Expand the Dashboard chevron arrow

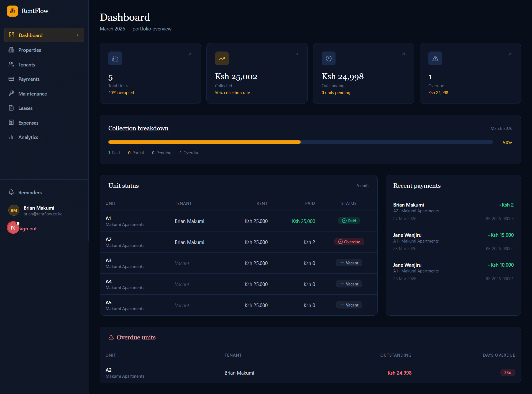click(78, 35)
